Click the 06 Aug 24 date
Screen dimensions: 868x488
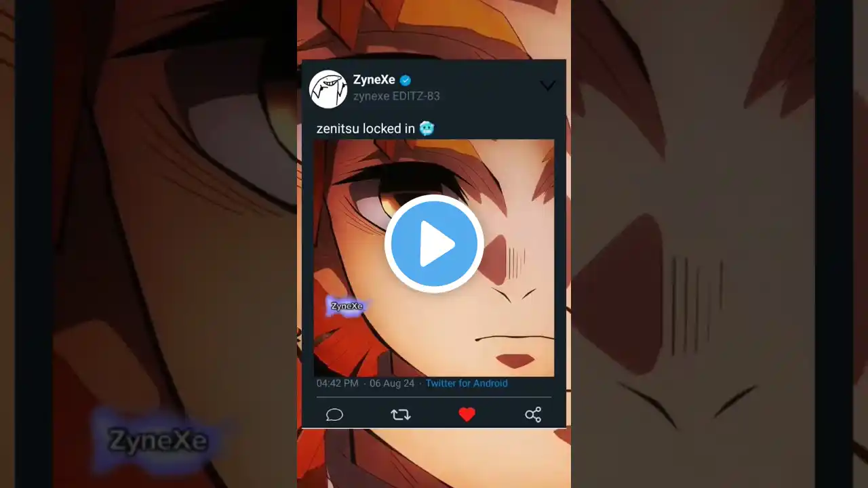(392, 384)
